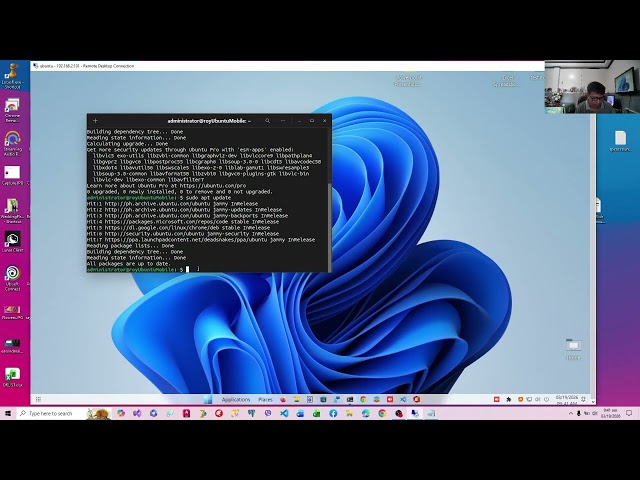Open Adobe Acrobat icon on Windows taskbar

click(186, 413)
